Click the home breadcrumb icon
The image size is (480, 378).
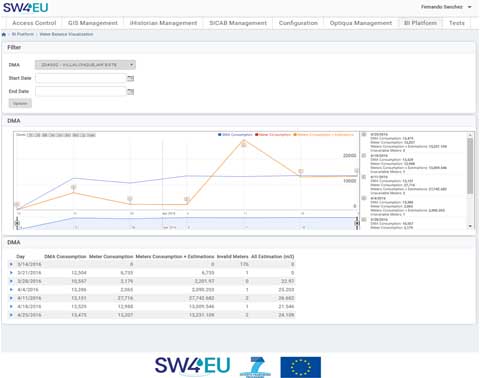click(x=4, y=34)
